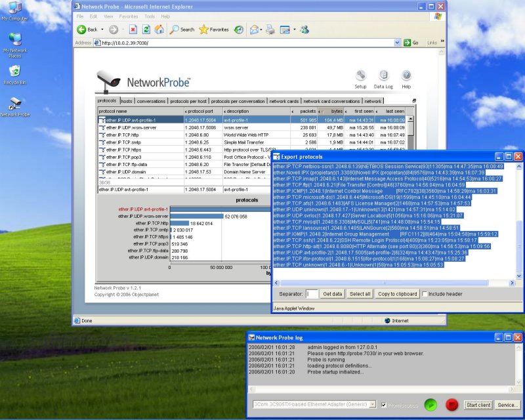Viewport: 525px width, 420px height.
Task: Switch to the protocols per conversation tab
Action: [238, 101]
